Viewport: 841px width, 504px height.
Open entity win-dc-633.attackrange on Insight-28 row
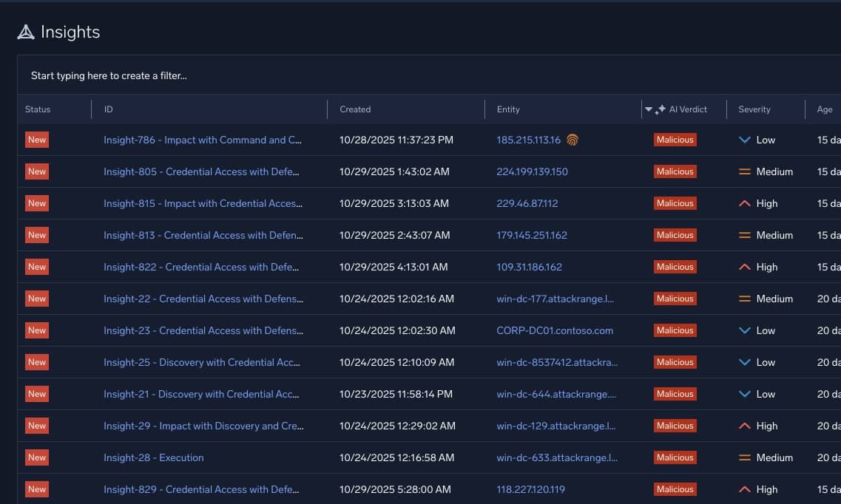tap(555, 457)
